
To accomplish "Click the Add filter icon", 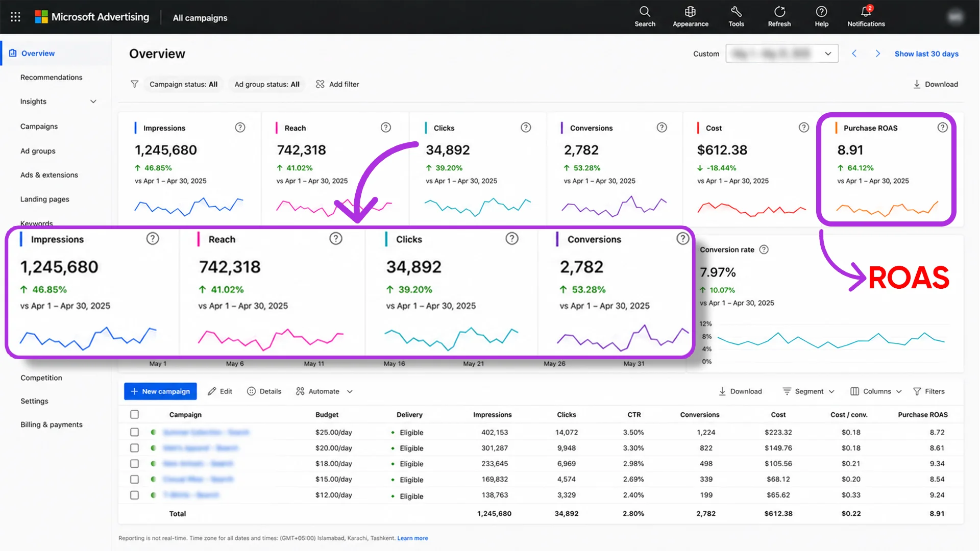I will click(x=320, y=84).
